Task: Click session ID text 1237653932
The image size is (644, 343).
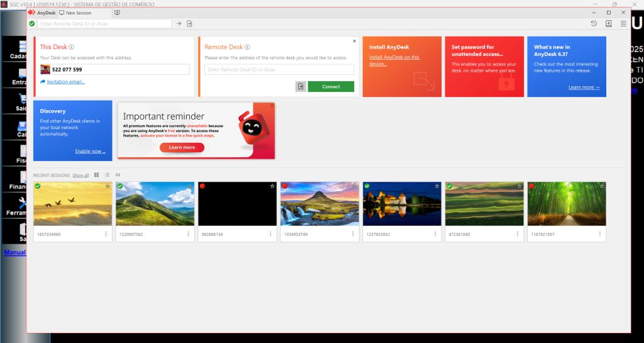Action: (x=378, y=234)
